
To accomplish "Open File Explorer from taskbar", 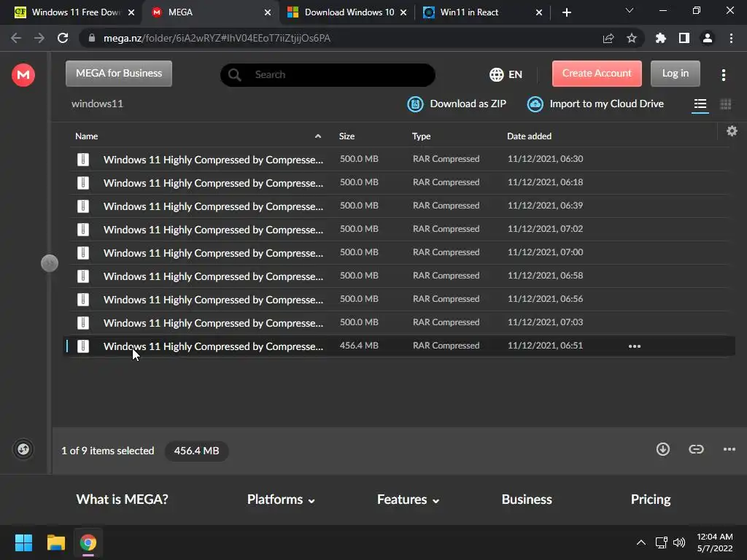I will tap(55, 542).
